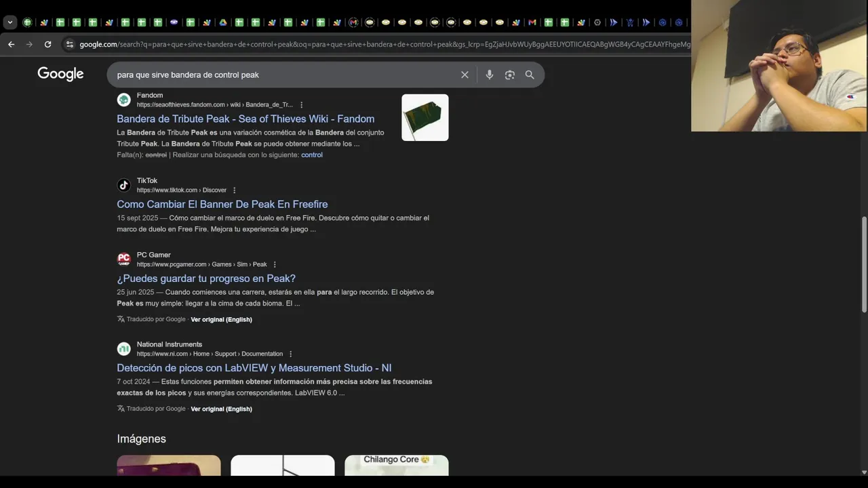The image size is (868, 488).
Task: Open Detección de picos con LabVIEW result
Action: 254,368
